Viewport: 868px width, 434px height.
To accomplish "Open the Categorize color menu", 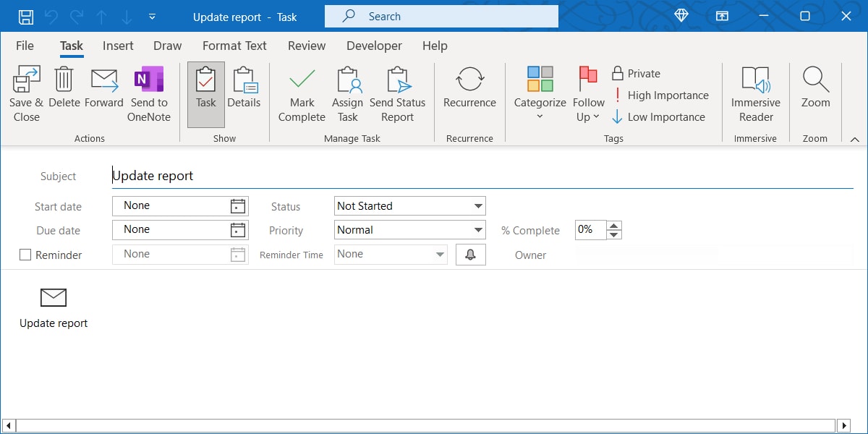I will pyautogui.click(x=540, y=94).
